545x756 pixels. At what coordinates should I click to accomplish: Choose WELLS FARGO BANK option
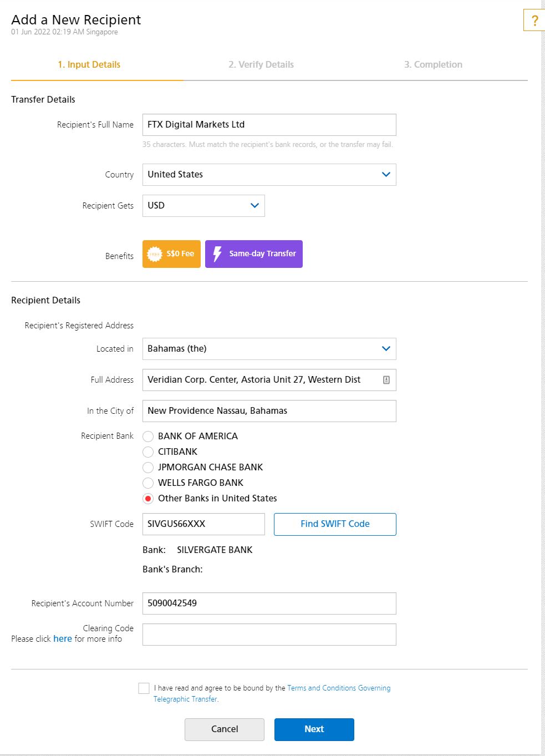click(148, 483)
